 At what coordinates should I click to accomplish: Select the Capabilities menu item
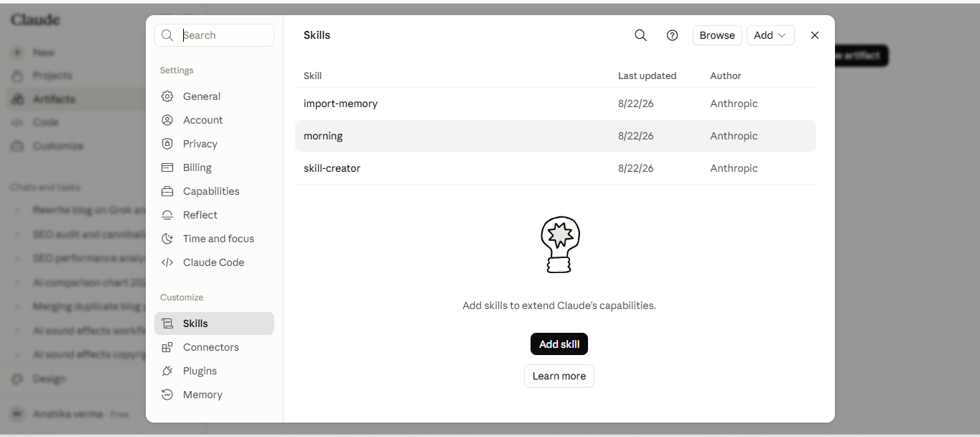coord(214,191)
